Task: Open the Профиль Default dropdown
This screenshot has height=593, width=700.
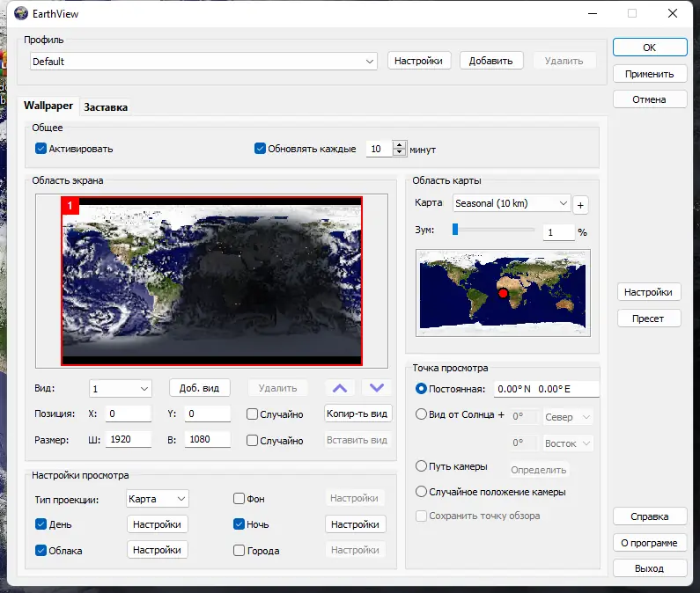Action: click(x=203, y=61)
